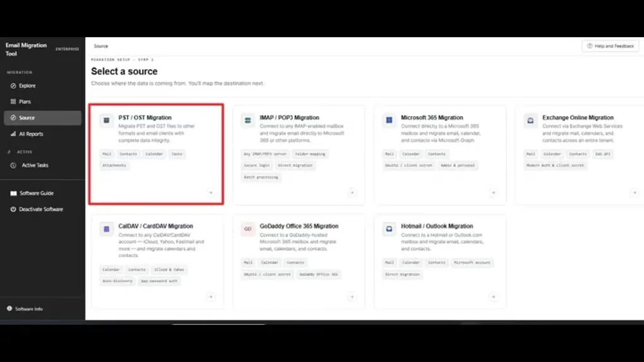
Task: Click the arrow on Exchange Online Migration card
Action: 635,192
